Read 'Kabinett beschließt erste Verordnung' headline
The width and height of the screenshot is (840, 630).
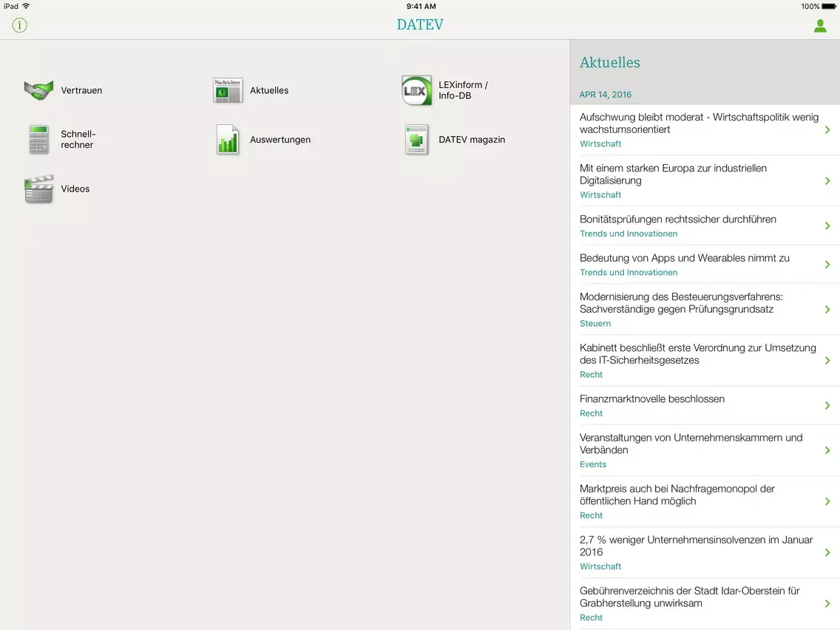[x=697, y=353]
